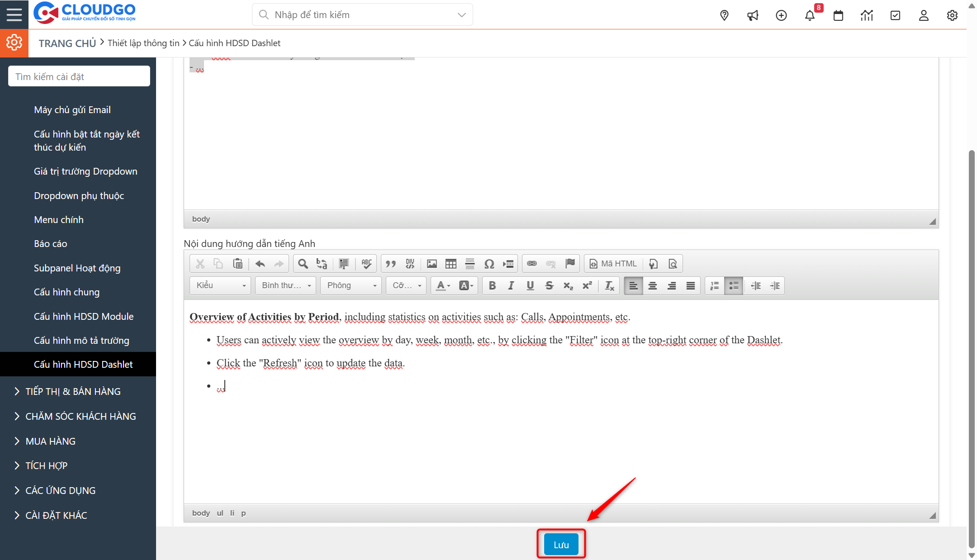Open the Mã HTML source view
This screenshot has height=560, width=977.
click(x=613, y=263)
